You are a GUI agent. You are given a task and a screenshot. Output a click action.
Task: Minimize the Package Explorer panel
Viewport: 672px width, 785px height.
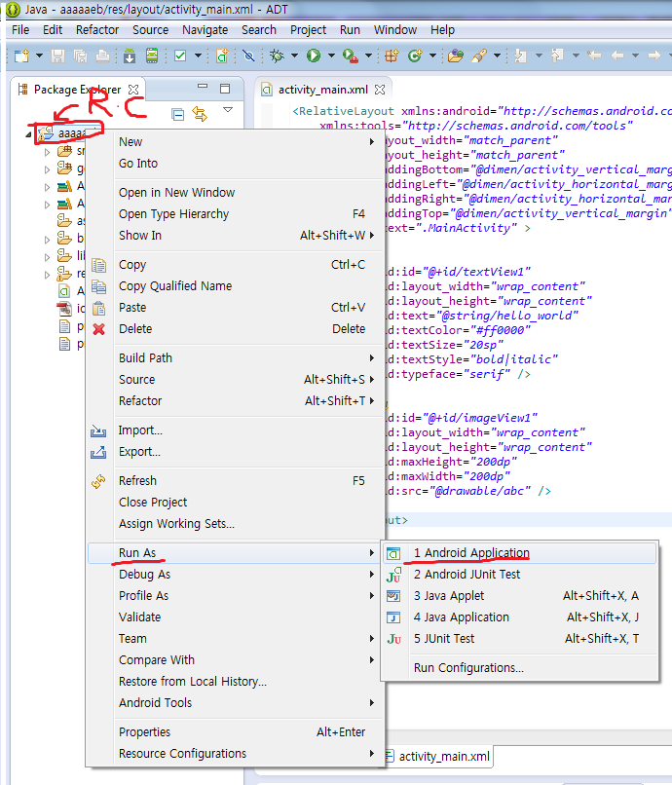tap(202, 90)
